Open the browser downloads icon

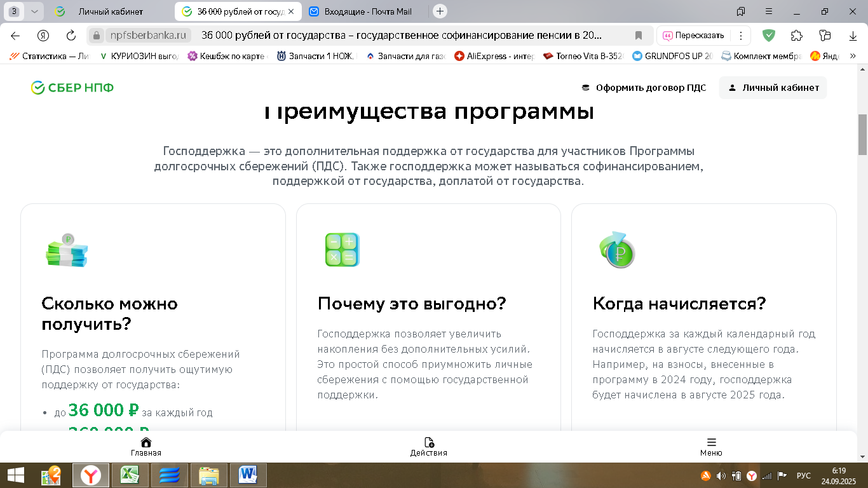(851, 35)
